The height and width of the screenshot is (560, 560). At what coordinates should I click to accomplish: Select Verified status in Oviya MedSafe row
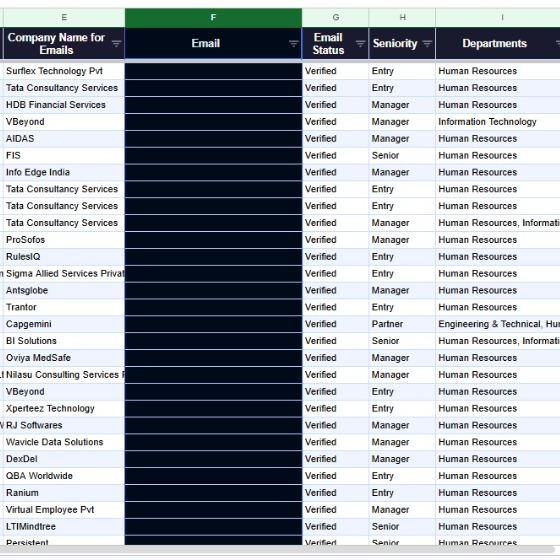coord(335,358)
